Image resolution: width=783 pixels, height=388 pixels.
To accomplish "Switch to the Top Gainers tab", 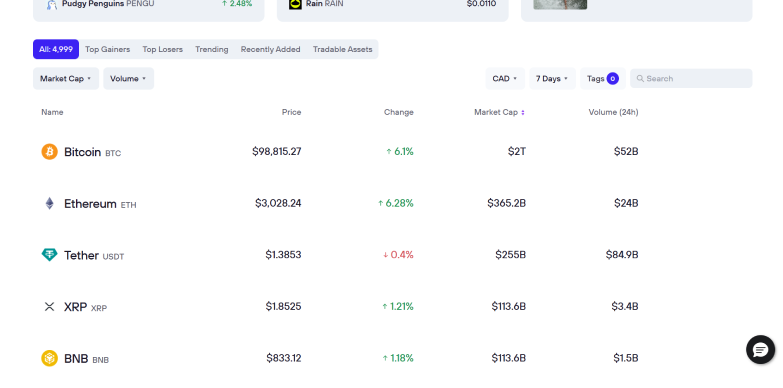I will [107, 49].
